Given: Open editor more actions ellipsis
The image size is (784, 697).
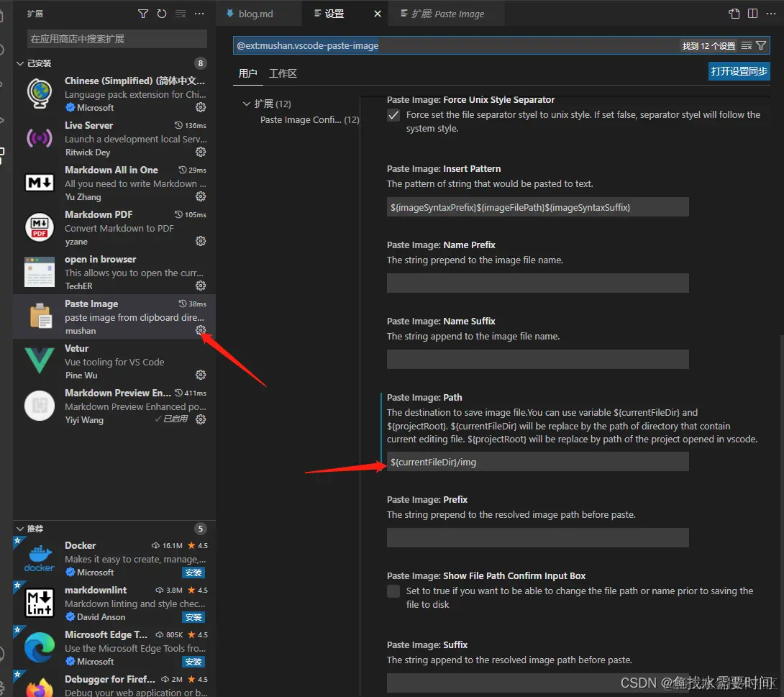Looking at the screenshot, I should [771, 14].
